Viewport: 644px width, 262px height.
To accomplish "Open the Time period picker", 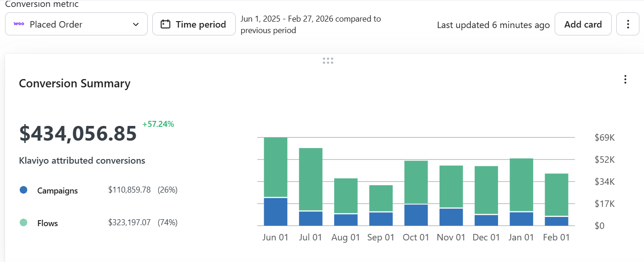I will pyautogui.click(x=194, y=24).
